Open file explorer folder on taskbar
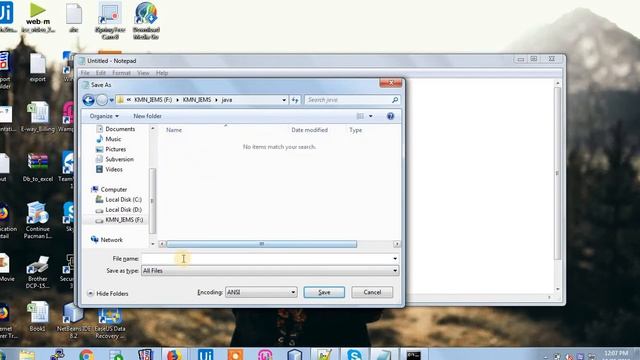This screenshot has height=360, width=640. click(27, 355)
